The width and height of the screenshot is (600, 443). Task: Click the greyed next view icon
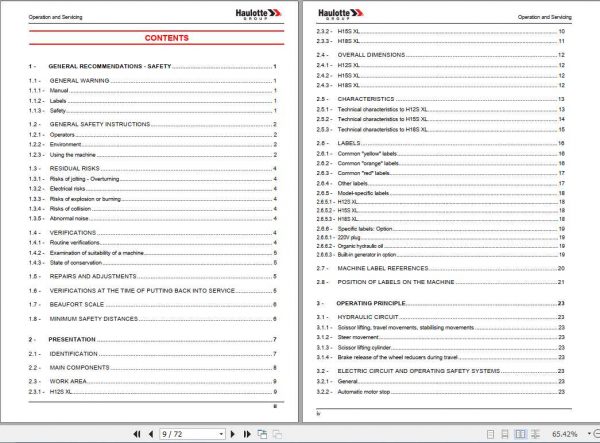pyautogui.click(x=277, y=434)
